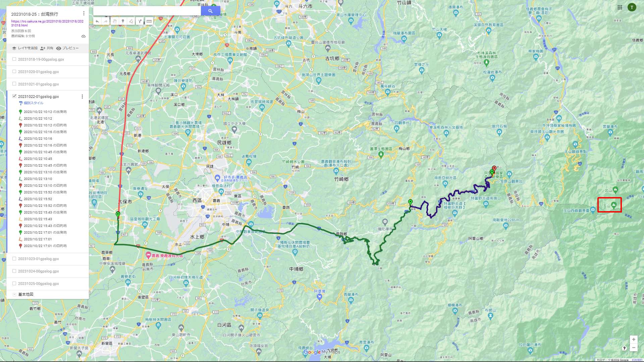Viewport: 644px width, 362px height.
Task: Click the map zoom in plus button
Action: pos(634,340)
